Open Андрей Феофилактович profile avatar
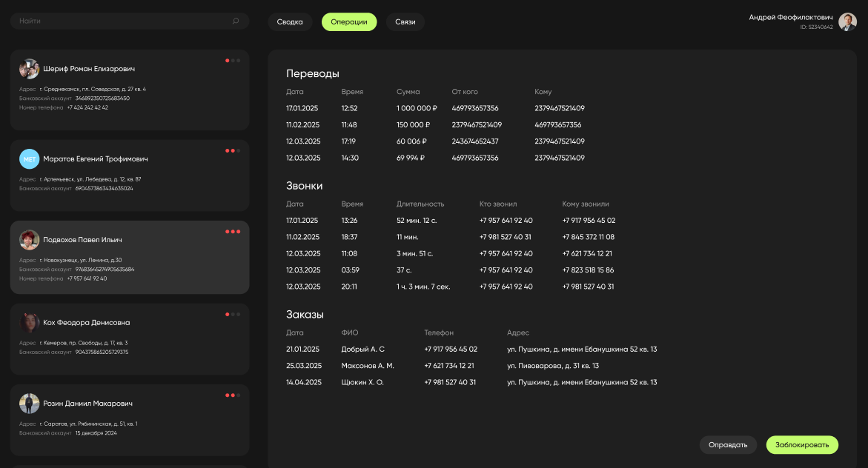 847,21
